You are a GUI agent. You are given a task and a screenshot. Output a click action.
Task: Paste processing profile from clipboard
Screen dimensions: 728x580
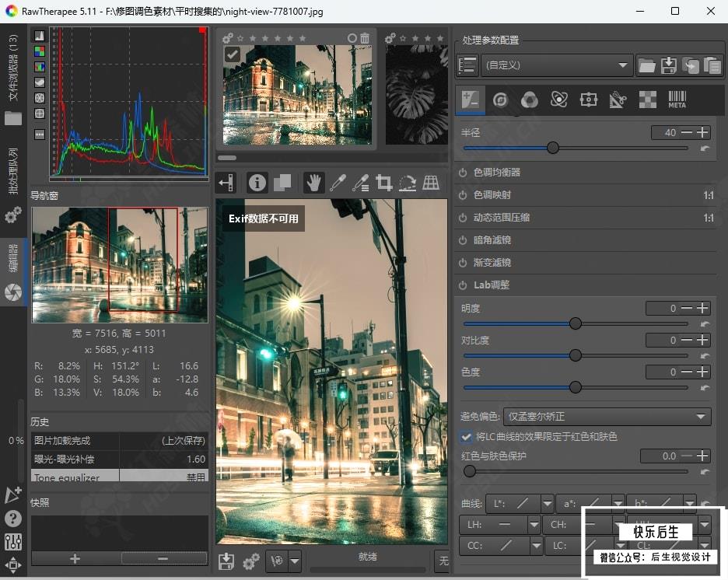click(712, 65)
